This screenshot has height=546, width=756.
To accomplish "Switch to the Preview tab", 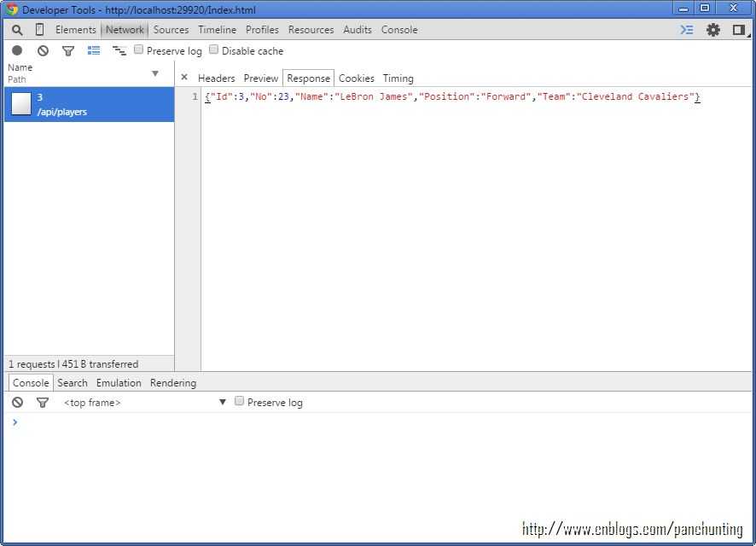I will click(261, 78).
